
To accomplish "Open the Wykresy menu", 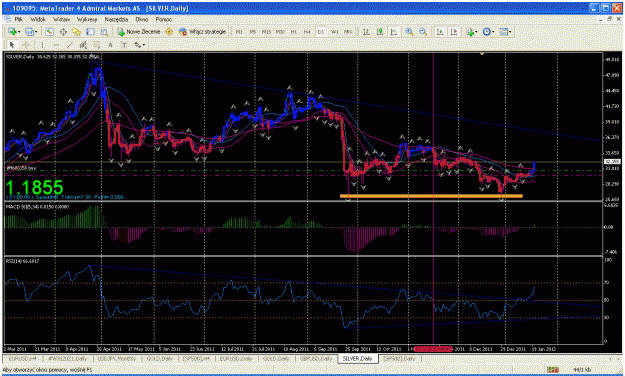I will (87, 19).
